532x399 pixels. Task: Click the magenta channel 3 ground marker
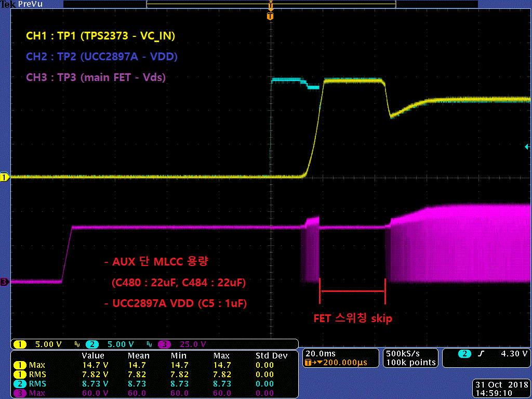coord(4,282)
